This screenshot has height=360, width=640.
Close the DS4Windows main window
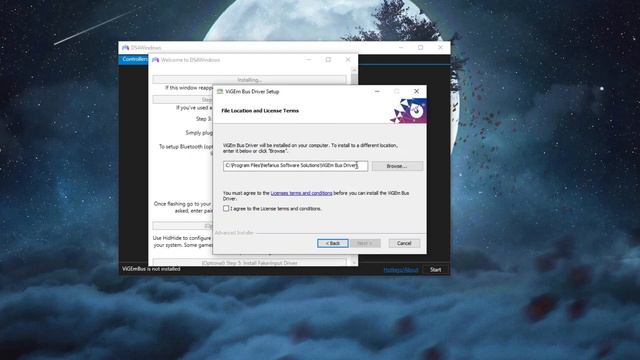[440, 47]
